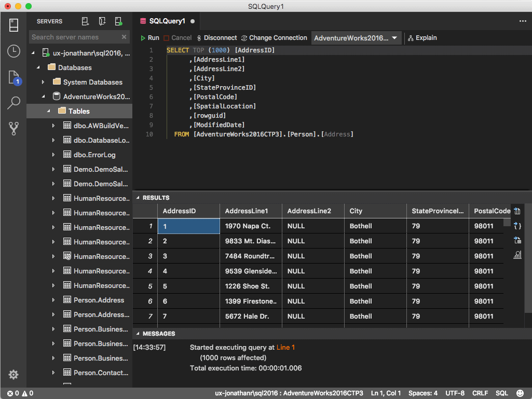Image resolution: width=532 pixels, height=399 pixels.
Task: Collapse the AdventureWorks20... database node
Action: pos(44,97)
